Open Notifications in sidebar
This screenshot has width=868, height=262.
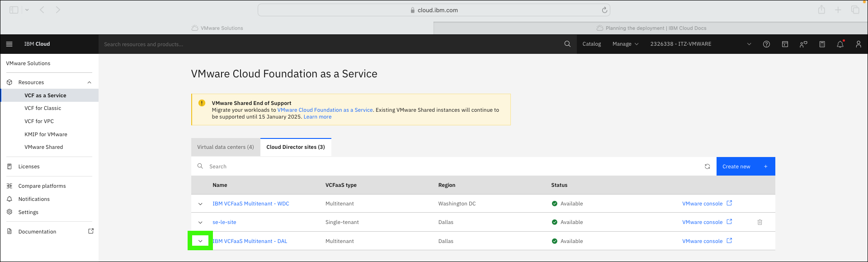coord(34,199)
